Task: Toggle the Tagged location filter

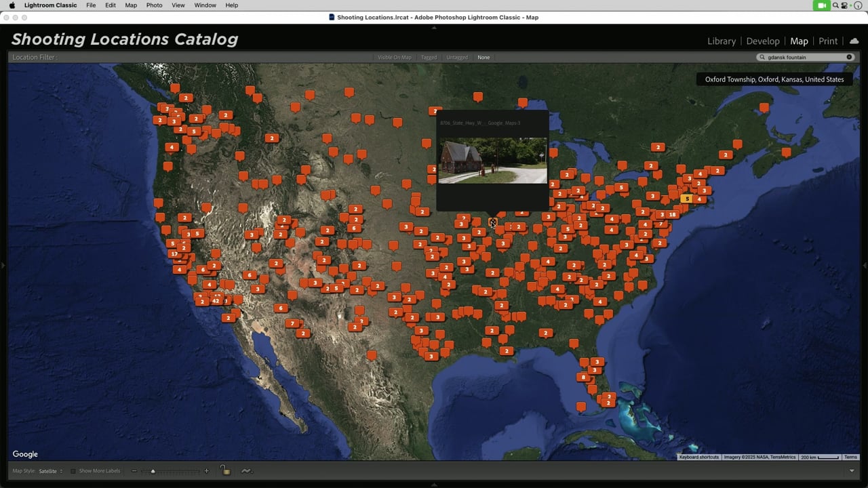Action: pos(429,58)
